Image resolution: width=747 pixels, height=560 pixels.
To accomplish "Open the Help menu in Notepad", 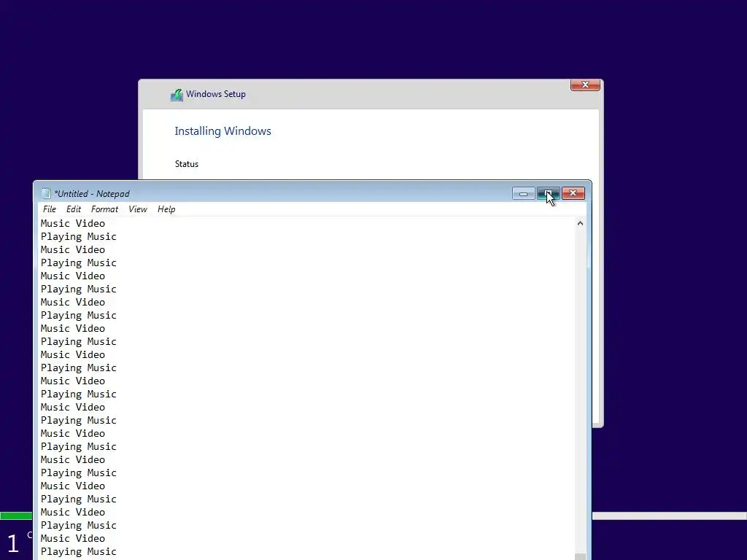I will click(x=166, y=209).
